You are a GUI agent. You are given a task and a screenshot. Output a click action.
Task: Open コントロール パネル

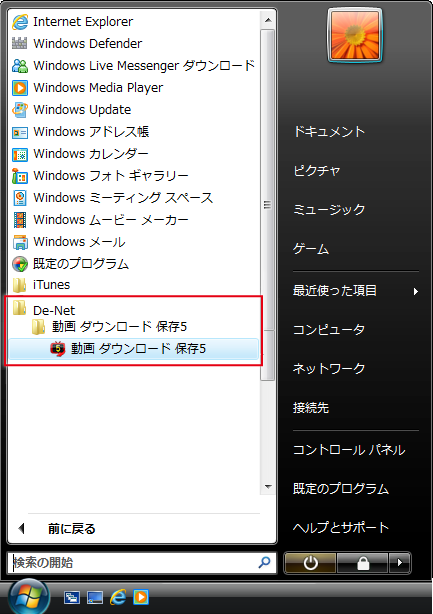(x=349, y=450)
